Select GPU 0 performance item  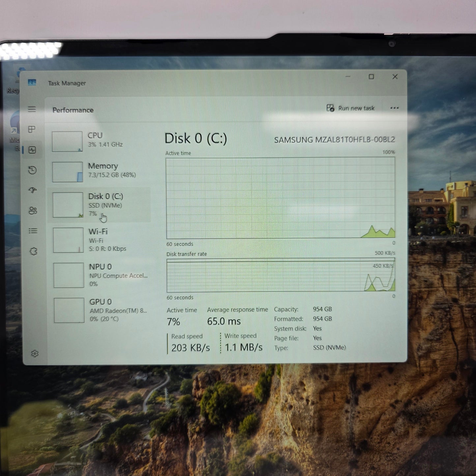click(x=101, y=310)
